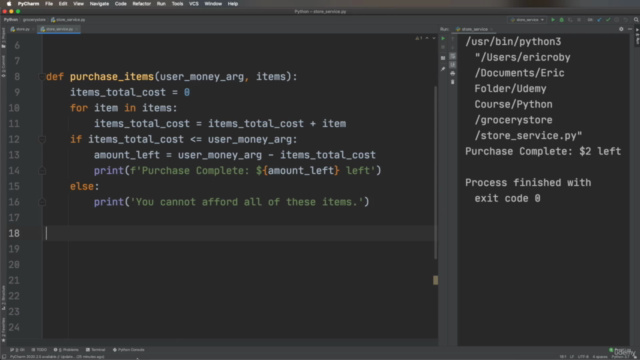Click the green Git Commit checkmark

608,20
